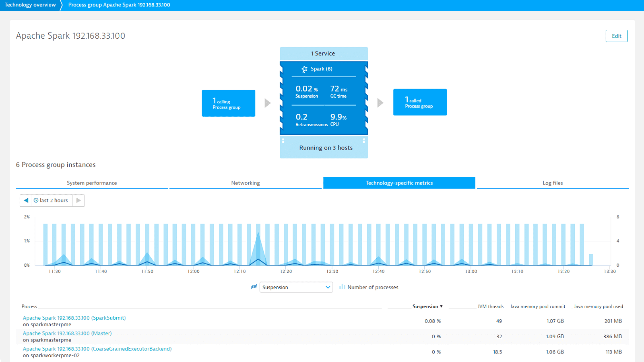Click the 6 Process group instances heading
644x362 pixels.
(x=56, y=165)
